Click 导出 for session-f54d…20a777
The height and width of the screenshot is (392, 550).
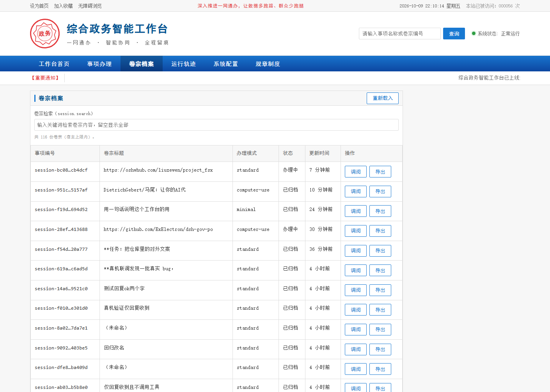(x=380, y=251)
